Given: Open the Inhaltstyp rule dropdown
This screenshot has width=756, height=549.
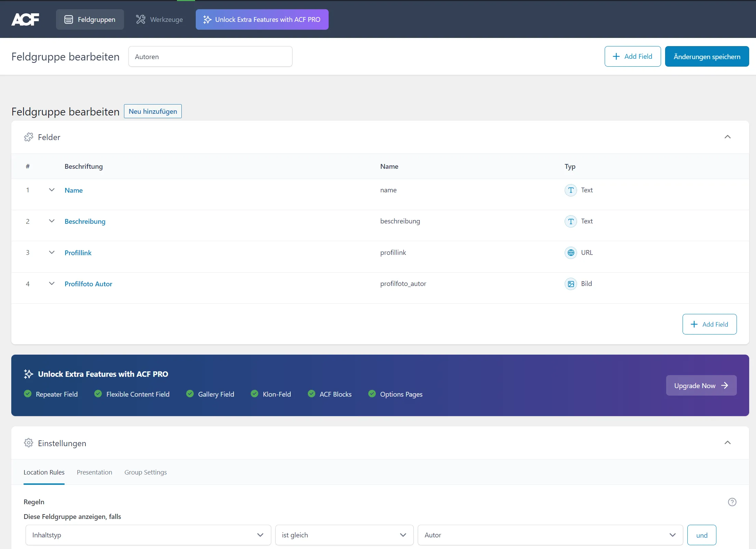Looking at the screenshot, I should pyautogui.click(x=148, y=535).
